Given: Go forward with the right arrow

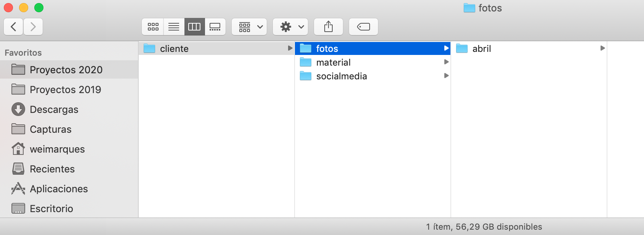Looking at the screenshot, I should click(33, 27).
